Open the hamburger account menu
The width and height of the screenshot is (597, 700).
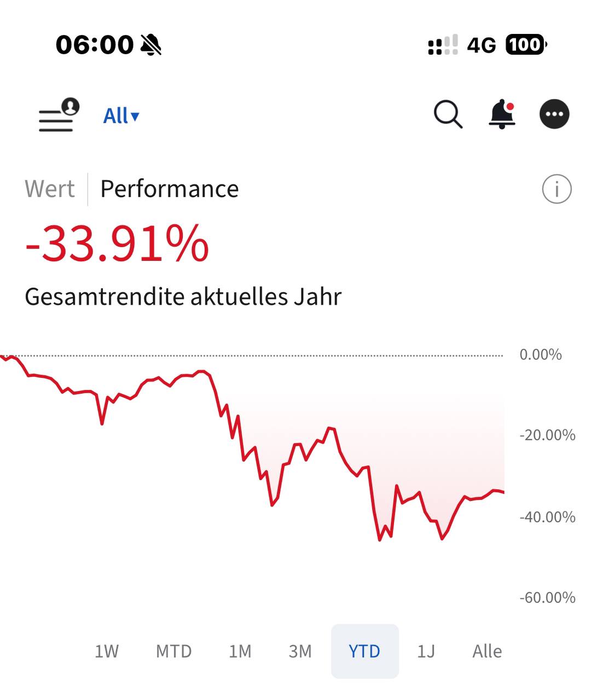(x=57, y=115)
